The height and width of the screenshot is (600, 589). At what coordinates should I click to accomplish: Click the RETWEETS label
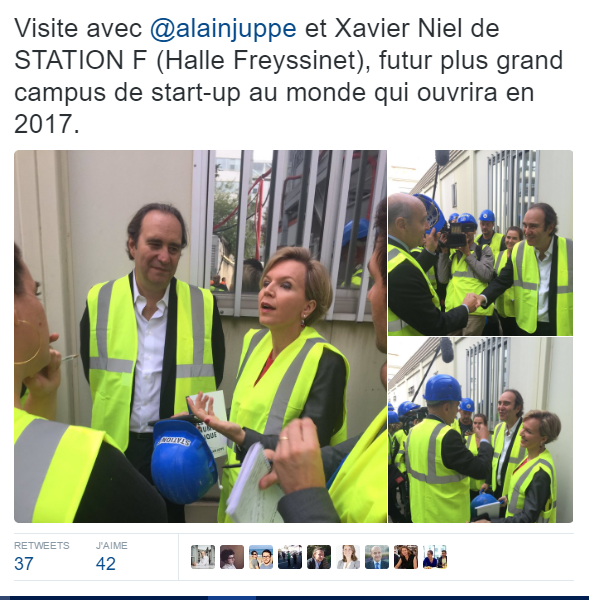[42, 545]
